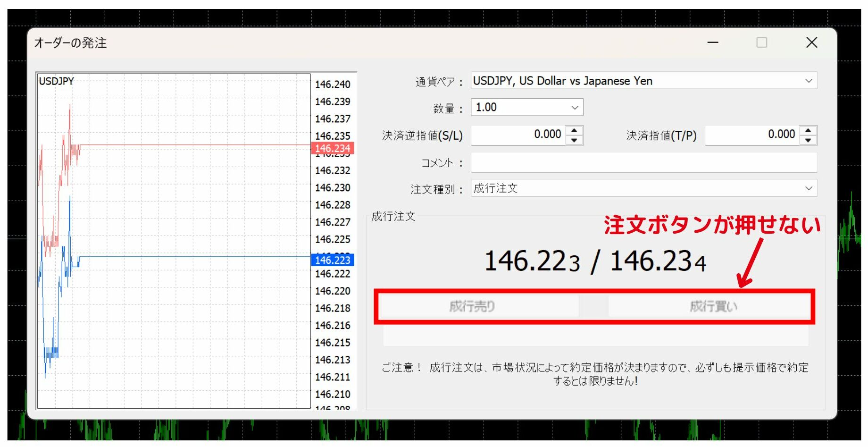868x447 pixels.
Task: Click inside the 数量 volume field showing 1.00
Action: [x=519, y=108]
